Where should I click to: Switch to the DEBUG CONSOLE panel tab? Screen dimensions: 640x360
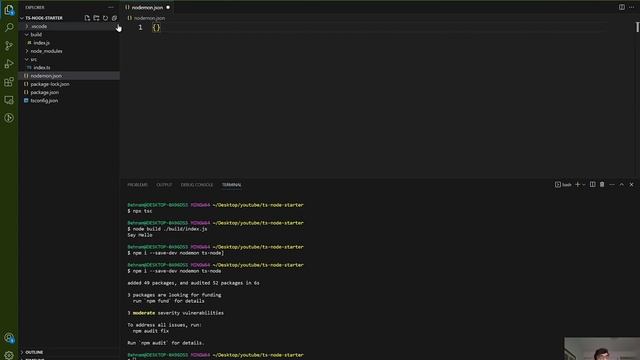pos(197,185)
